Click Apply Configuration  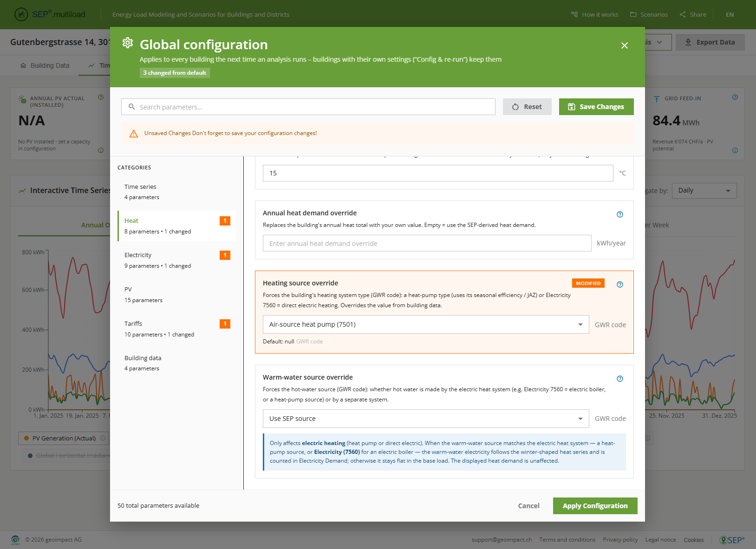pos(595,506)
